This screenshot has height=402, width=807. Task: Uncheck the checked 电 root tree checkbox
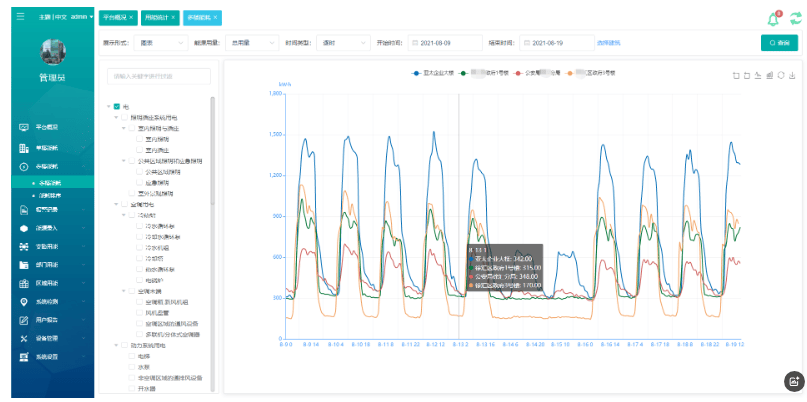click(117, 107)
